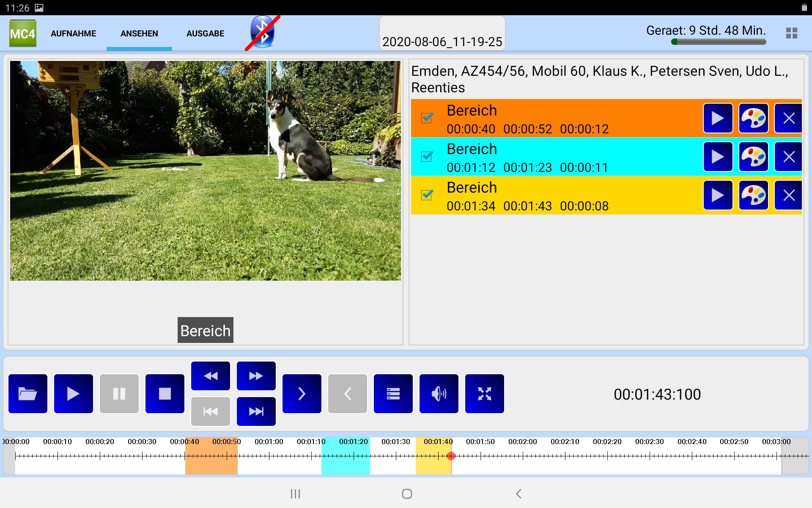The height and width of the screenshot is (508, 812).
Task: Switch to the AUFNAHME tab
Action: (x=73, y=33)
